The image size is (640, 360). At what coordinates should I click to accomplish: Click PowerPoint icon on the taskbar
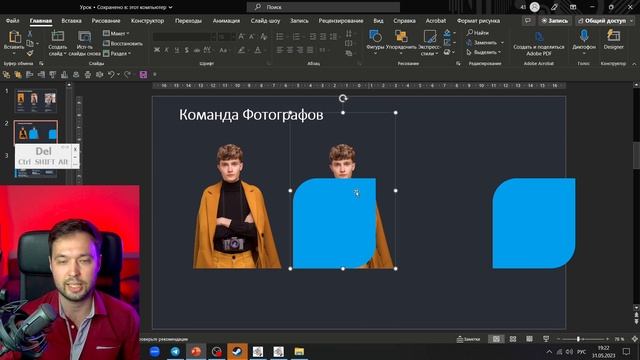tap(196, 351)
